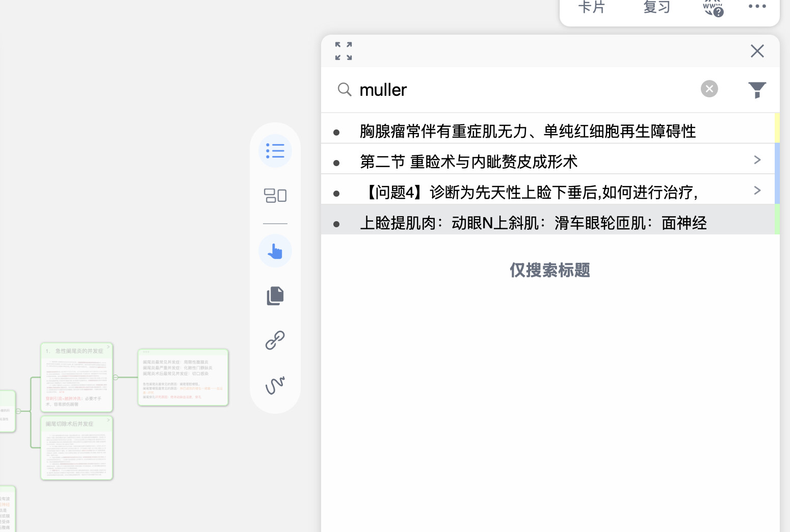This screenshot has width=790, height=532.
Task: Open the 卡片 tab
Action: 591,7
